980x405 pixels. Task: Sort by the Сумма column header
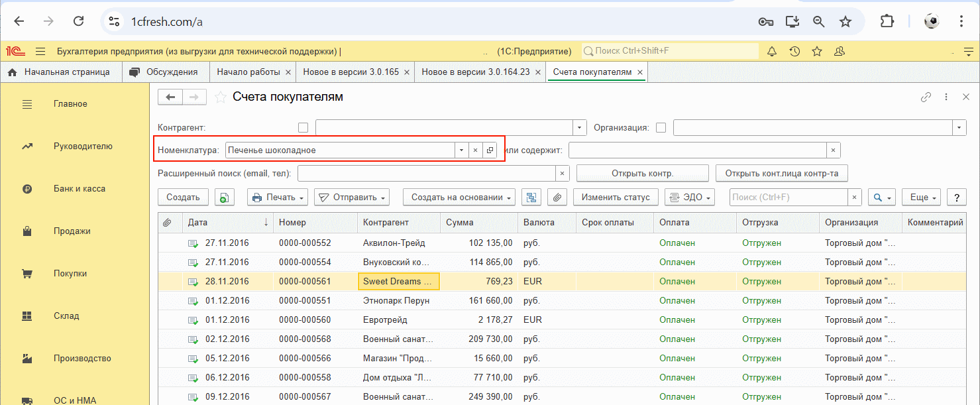tap(479, 223)
